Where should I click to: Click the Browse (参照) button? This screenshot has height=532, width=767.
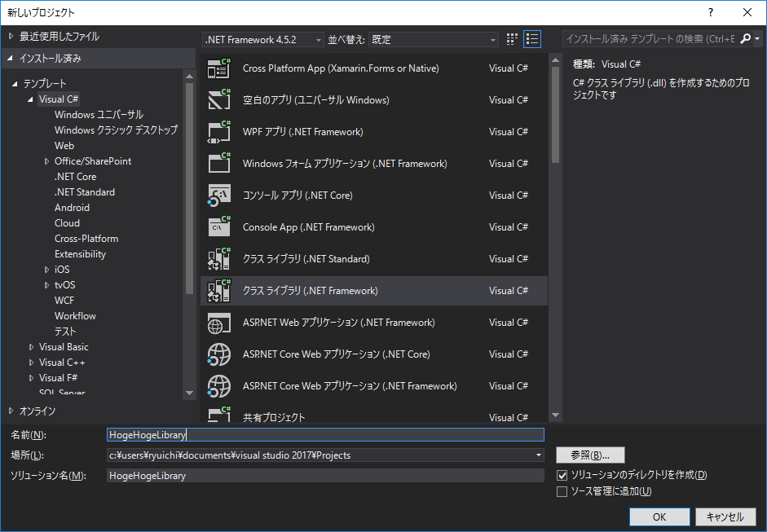(590, 455)
